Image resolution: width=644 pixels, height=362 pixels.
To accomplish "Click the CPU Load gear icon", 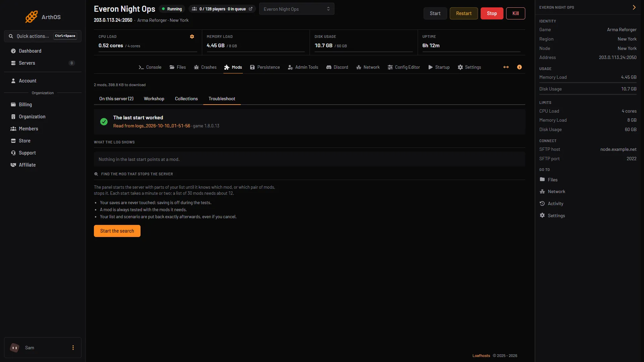I will pyautogui.click(x=192, y=37).
